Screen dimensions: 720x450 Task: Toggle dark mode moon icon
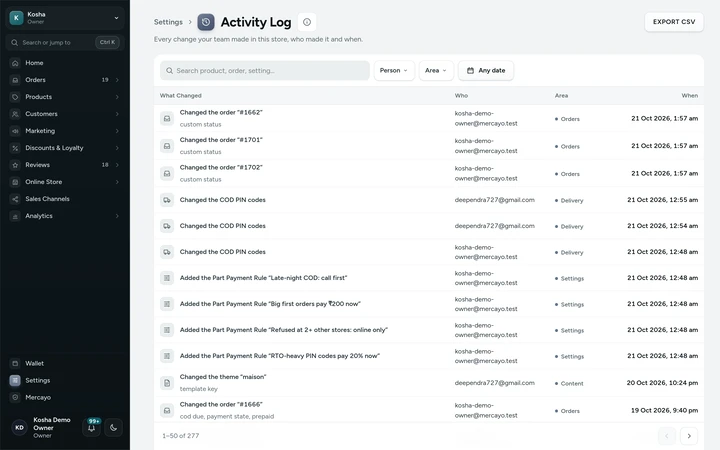pos(113,428)
